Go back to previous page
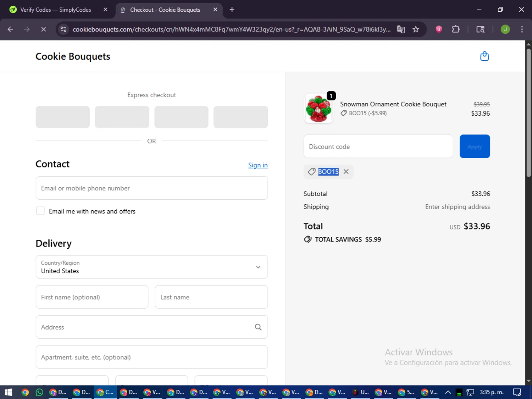This screenshot has height=399, width=532. (x=10, y=29)
